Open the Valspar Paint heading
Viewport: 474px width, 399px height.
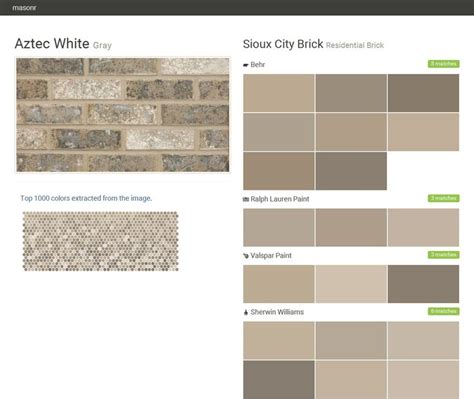(x=271, y=256)
